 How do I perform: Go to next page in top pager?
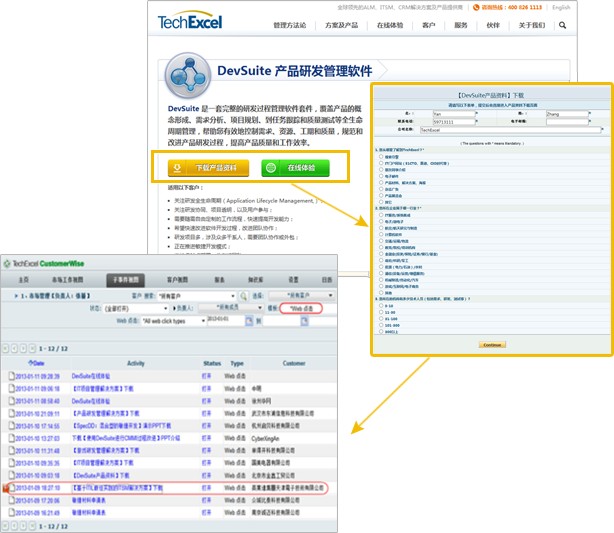point(23,348)
